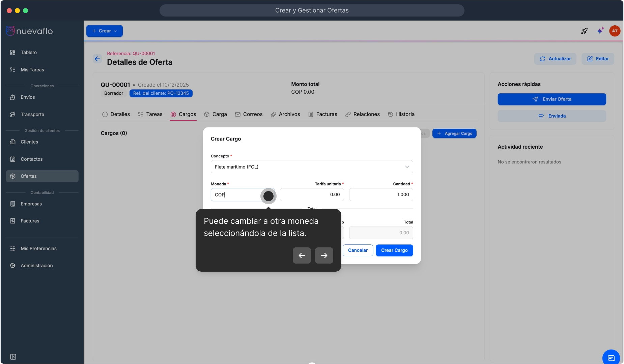The height and width of the screenshot is (364, 624).
Task: Click the Cantidad input field
Action: (381, 195)
